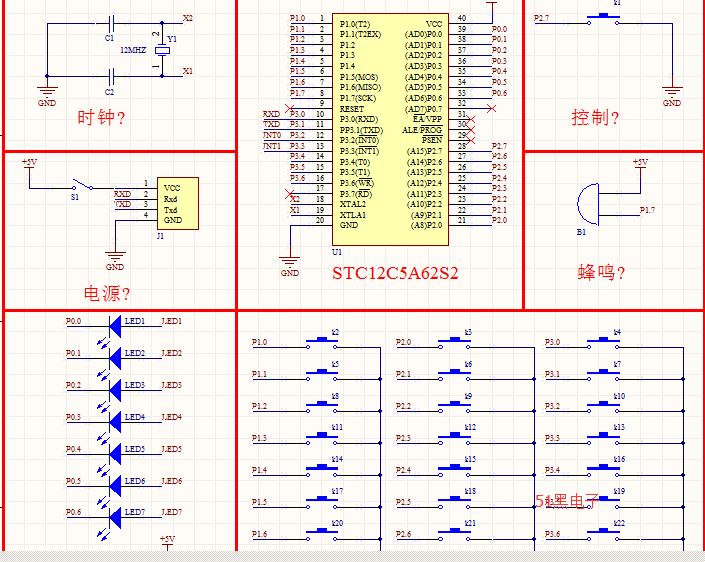Click No ERC cross on RESET pin 9

click(x=290, y=109)
